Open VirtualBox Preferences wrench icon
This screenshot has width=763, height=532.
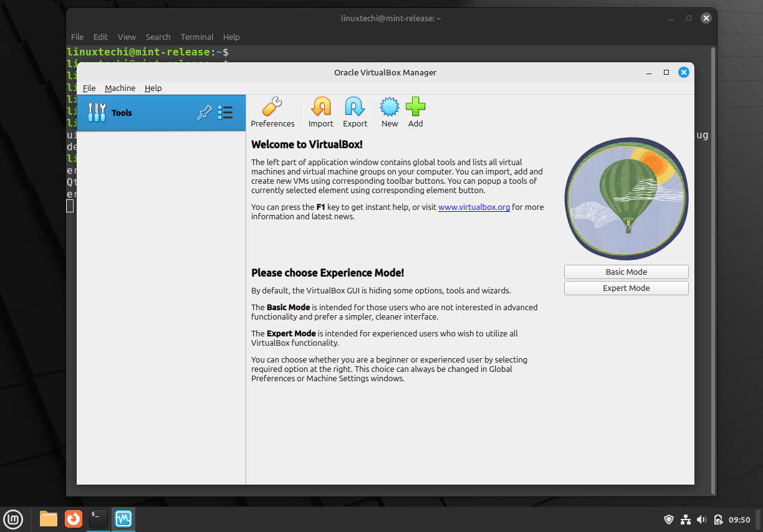[x=272, y=107]
